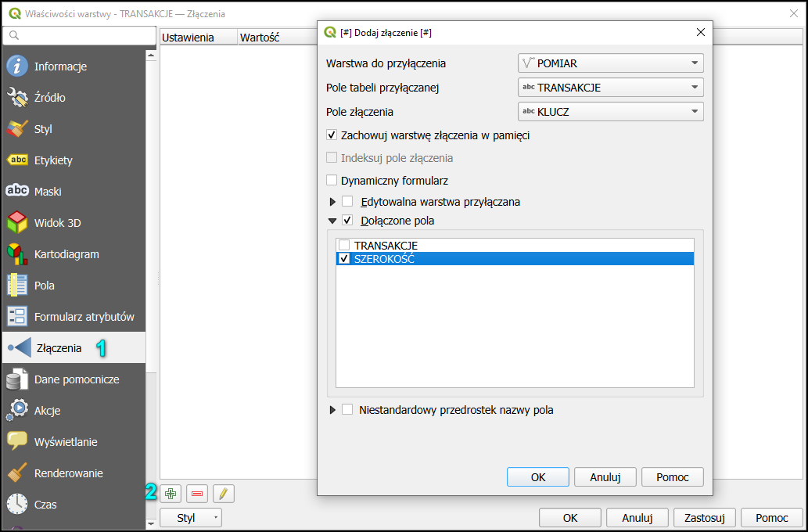Enable the Dynamiczny formularz checkbox
The image size is (808, 532).
tap(332, 181)
